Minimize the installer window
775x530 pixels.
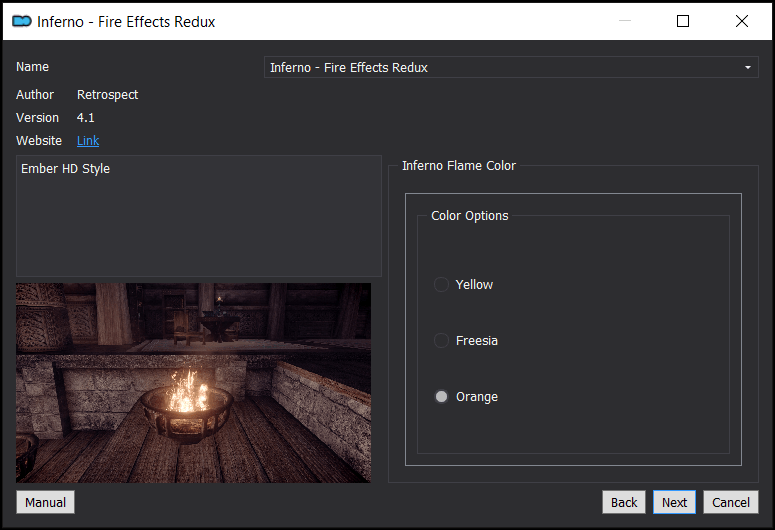coord(625,21)
